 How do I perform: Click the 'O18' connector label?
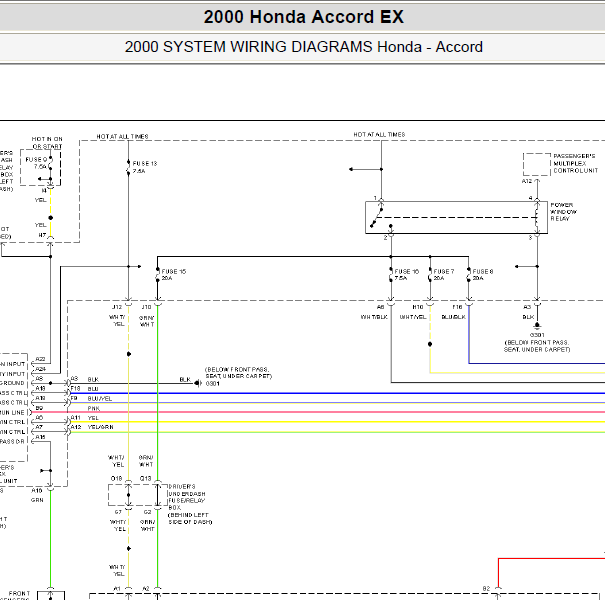116,478
